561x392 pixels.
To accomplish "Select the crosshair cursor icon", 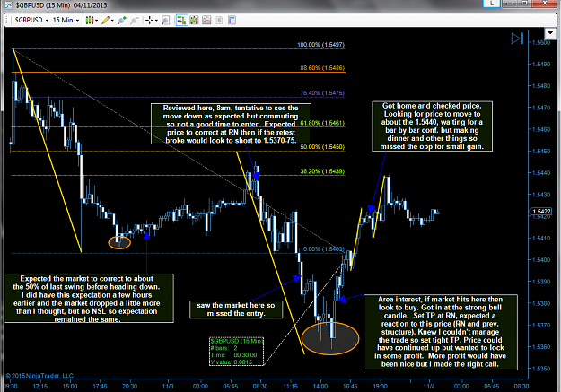I will 150,20.
